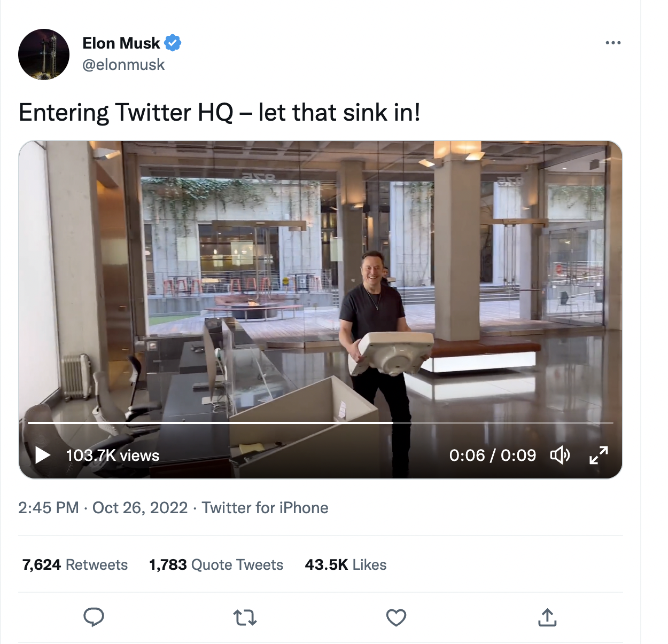668x644 pixels.
Task: Seek using the video progress bar
Action: (x=321, y=423)
